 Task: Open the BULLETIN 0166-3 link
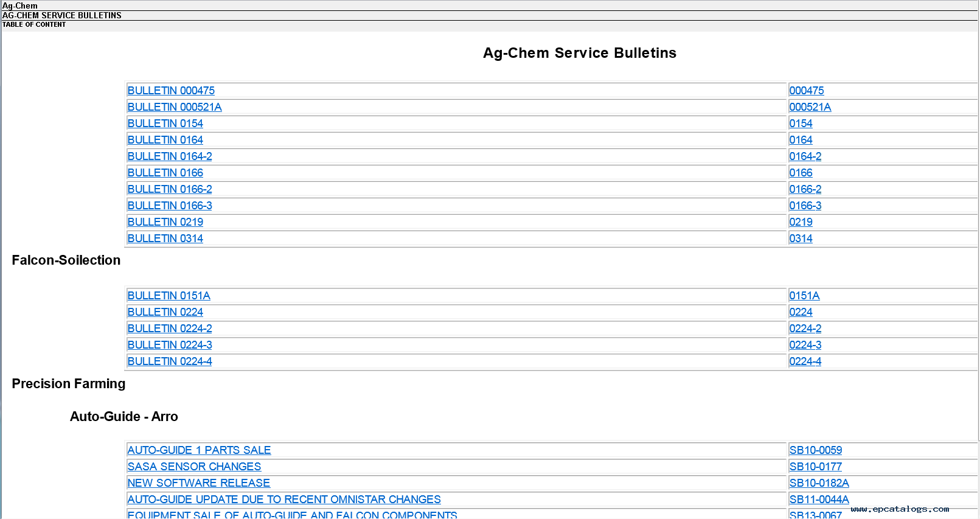[170, 206]
